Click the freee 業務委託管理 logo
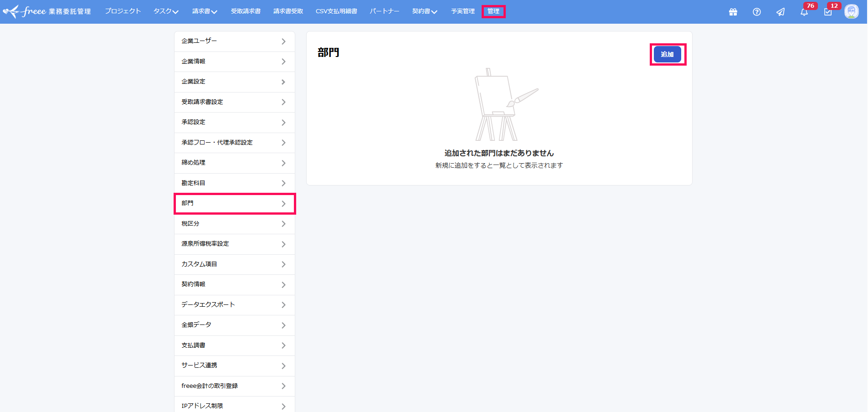The image size is (868, 412). pyautogui.click(x=46, y=11)
